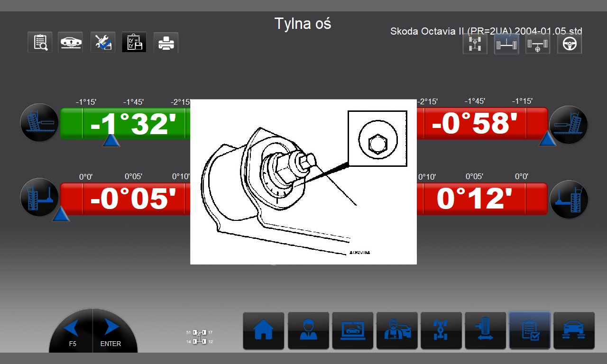Click the blue pointer under -1°32' gauge

[111, 140]
